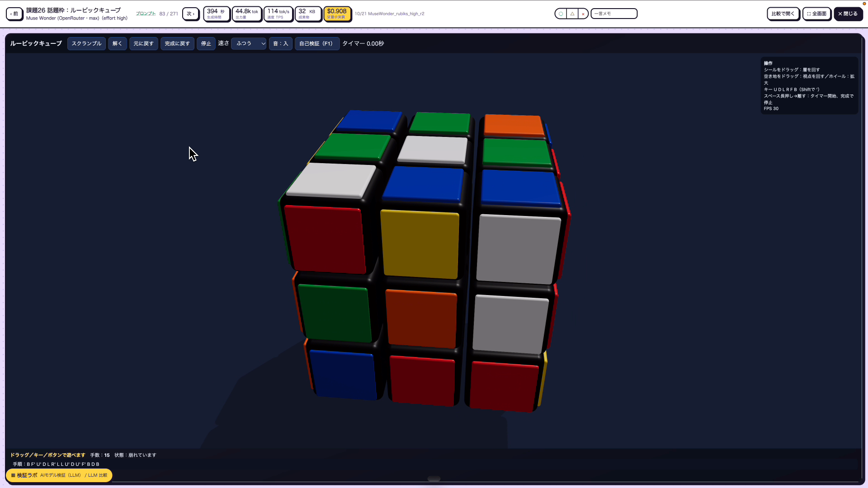Click the 44.8k tok output badge

(247, 14)
